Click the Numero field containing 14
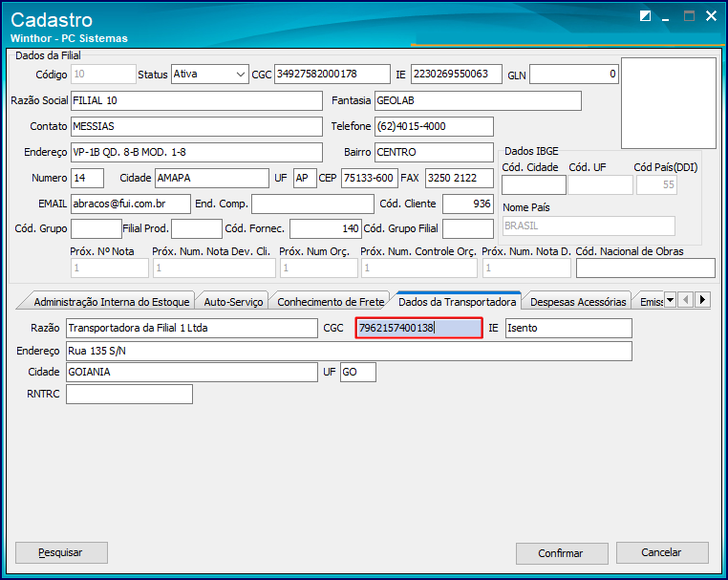This screenshot has width=728, height=580. (x=87, y=179)
